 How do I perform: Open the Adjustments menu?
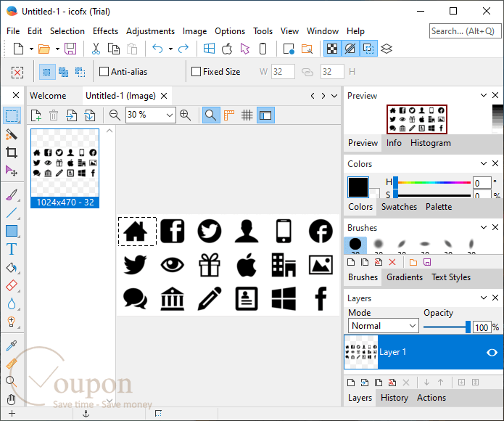pos(150,31)
